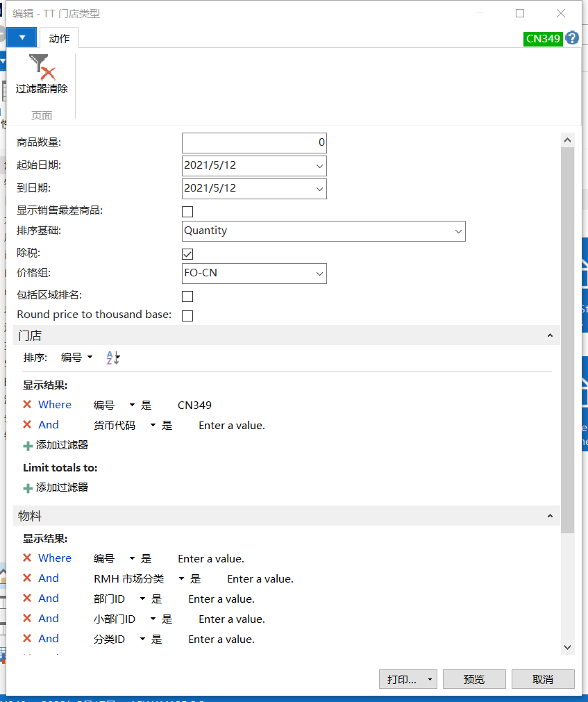Select the 动作 ribbon tab

(60, 38)
